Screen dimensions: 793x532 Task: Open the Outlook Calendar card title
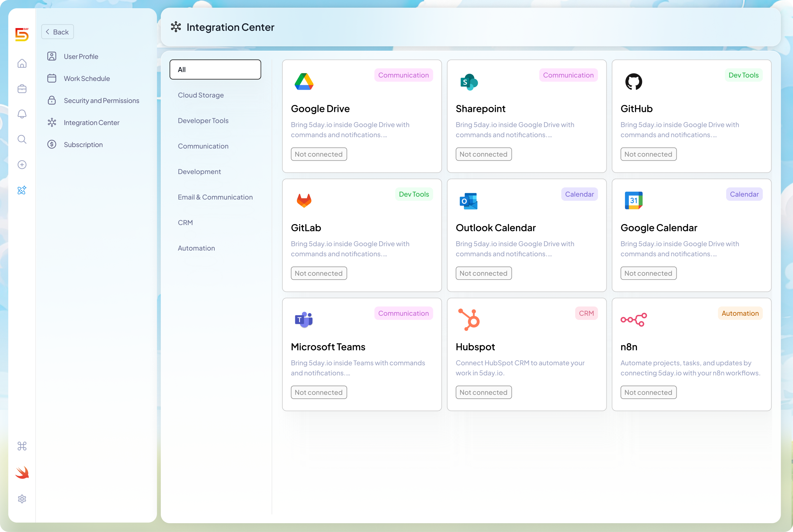click(495, 228)
